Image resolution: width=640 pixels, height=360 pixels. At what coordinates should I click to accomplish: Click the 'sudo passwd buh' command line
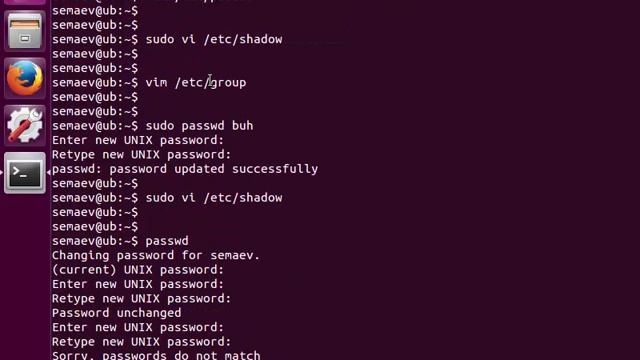tap(199, 126)
